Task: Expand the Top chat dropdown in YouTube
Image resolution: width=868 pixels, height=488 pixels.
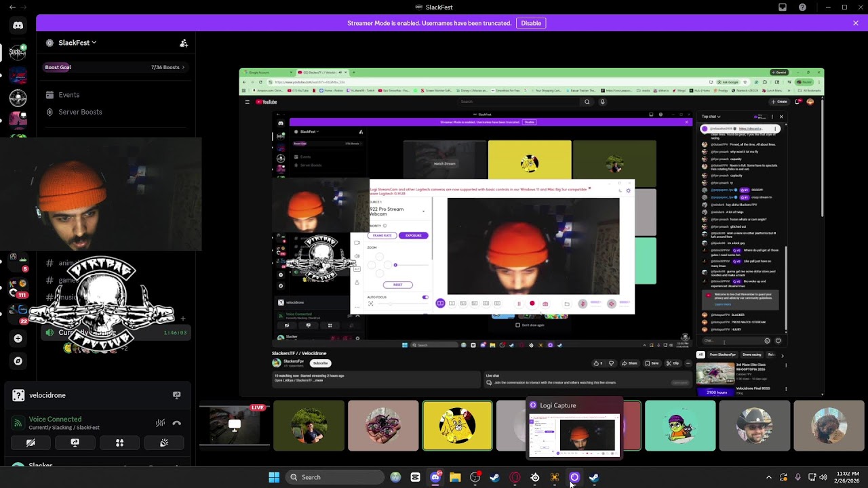Action: pos(711,117)
